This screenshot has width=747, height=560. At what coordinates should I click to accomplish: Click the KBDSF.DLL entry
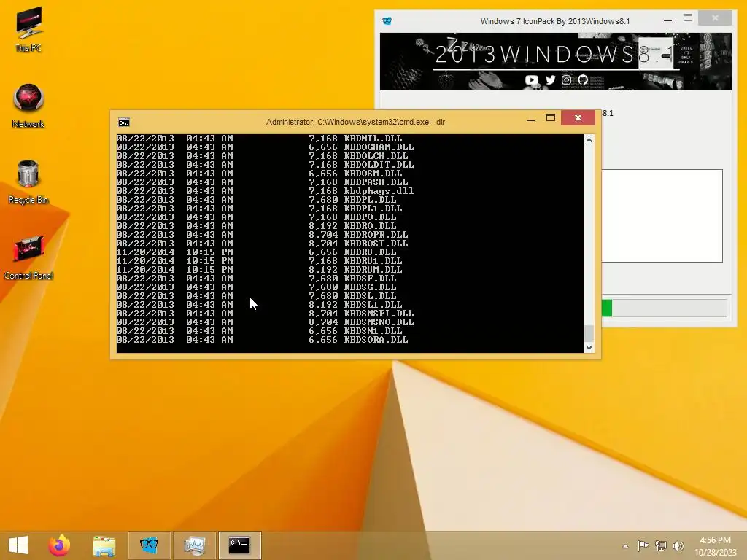pyautogui.click(x=256, y=278)
